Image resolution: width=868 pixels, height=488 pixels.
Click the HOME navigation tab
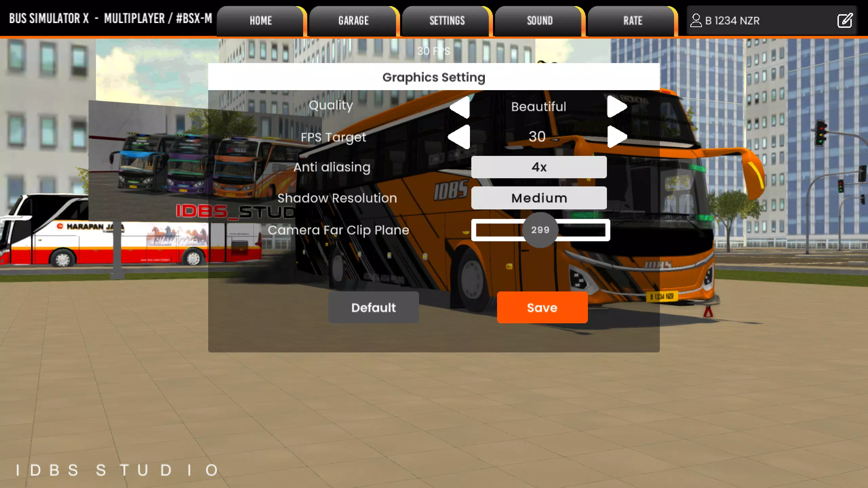(x=260, y=20)
